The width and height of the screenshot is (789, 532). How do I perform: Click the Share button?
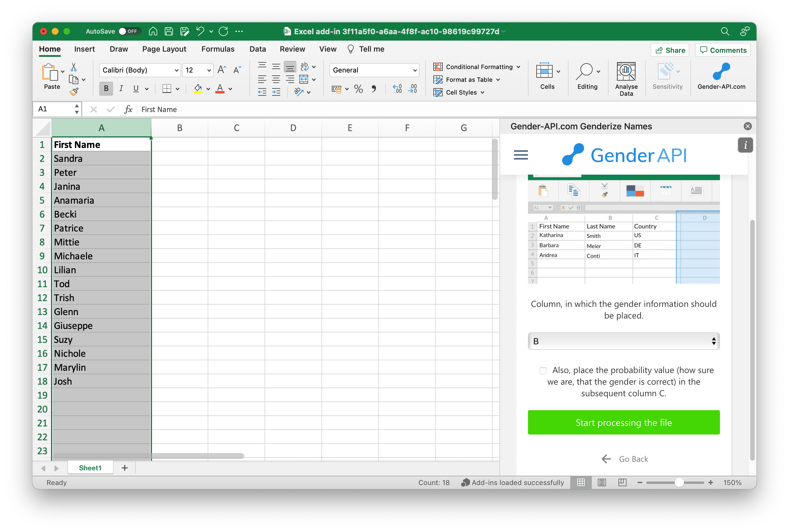(x=669, y=50)
